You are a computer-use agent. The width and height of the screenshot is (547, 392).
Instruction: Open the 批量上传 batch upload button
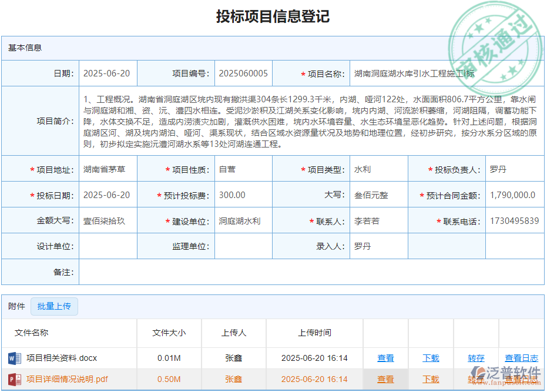coord(54,306)
